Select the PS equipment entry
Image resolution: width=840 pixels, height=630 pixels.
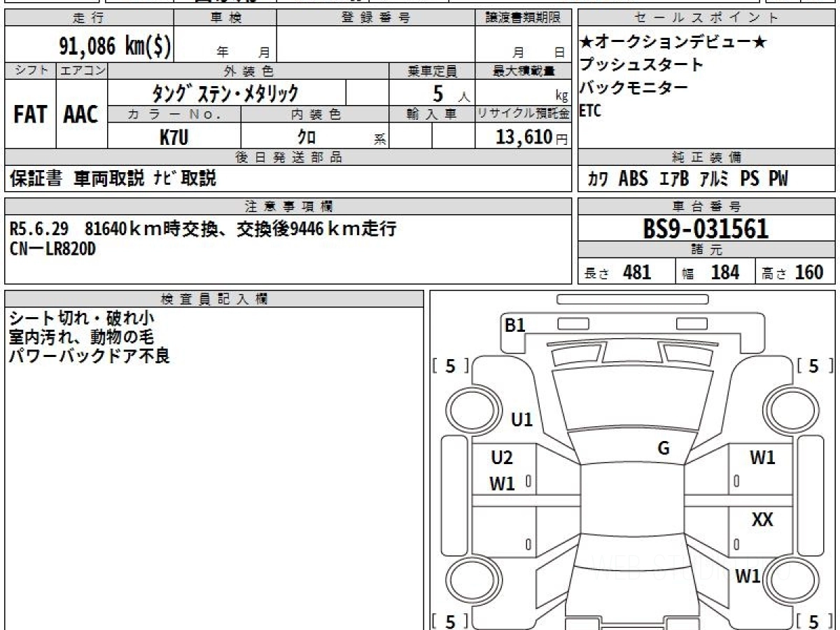pyautogui.click(x=750, y=179)
